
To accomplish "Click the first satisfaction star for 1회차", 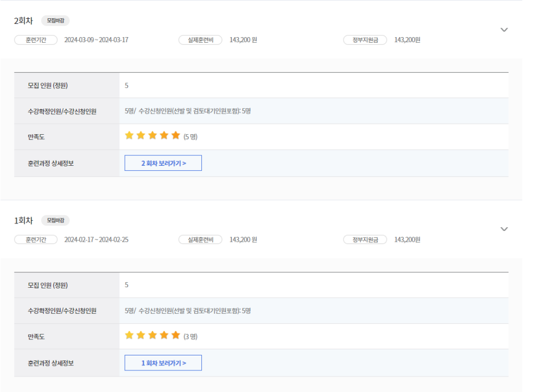I will pyautogui.click(x=129, y=335).
